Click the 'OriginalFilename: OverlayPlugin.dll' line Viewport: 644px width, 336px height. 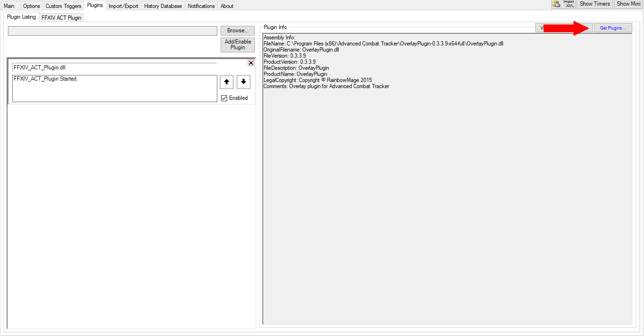coord(301,50)
